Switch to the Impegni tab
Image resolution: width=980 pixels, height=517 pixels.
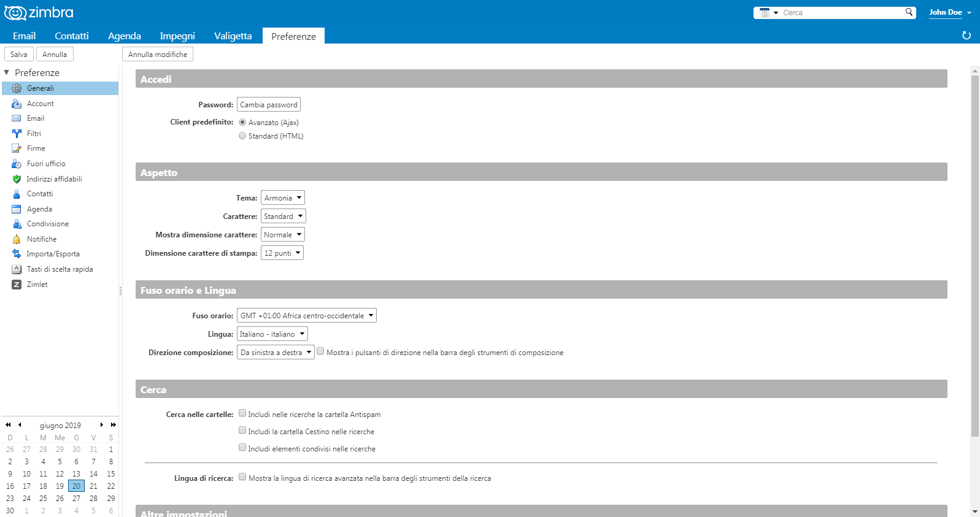[177, 36]
